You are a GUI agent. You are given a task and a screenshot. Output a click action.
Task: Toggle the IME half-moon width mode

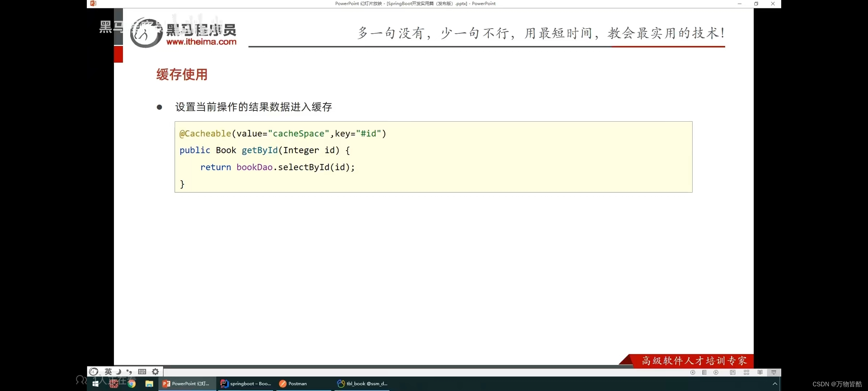tap(119, 372)
